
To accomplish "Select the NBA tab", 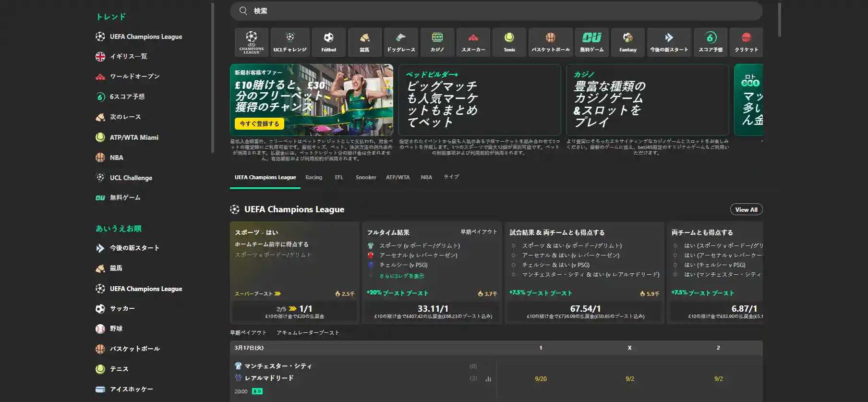I will pos(426,177).
